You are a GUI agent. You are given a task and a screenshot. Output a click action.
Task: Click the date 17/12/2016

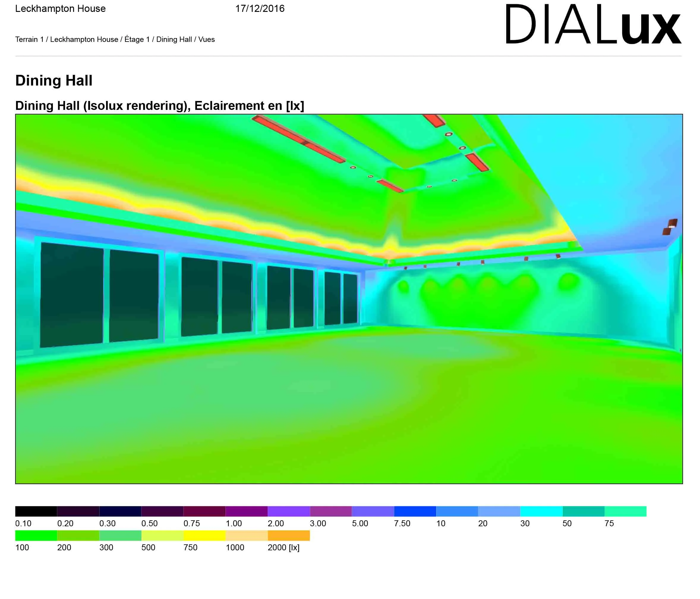260,9
